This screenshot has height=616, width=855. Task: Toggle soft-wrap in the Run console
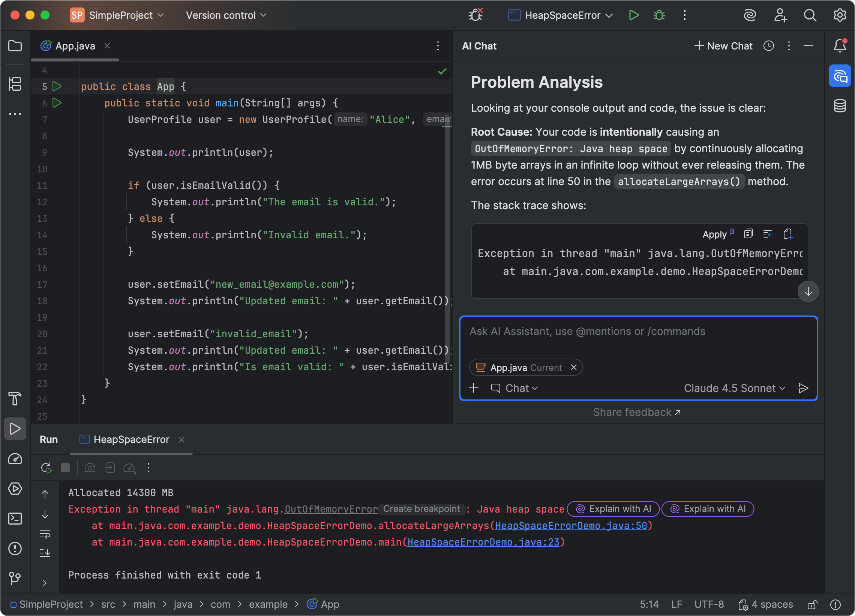[x=45, y=534]
